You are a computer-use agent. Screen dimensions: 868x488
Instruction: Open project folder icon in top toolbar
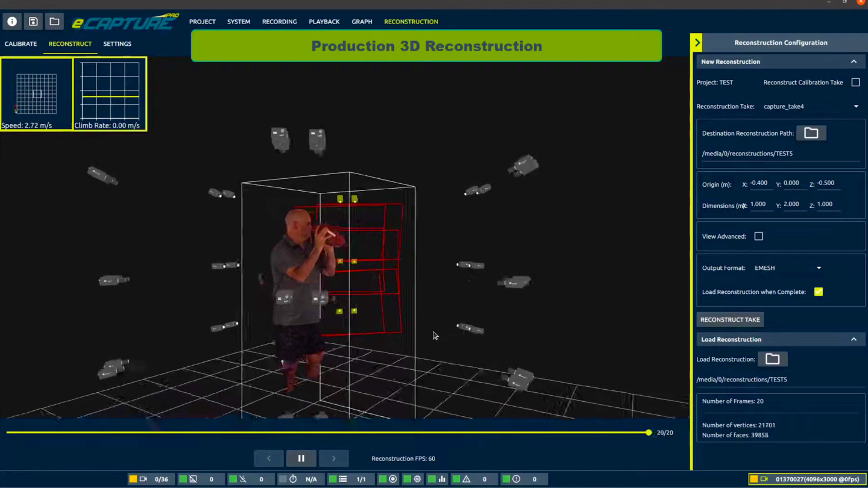[54, 22]
